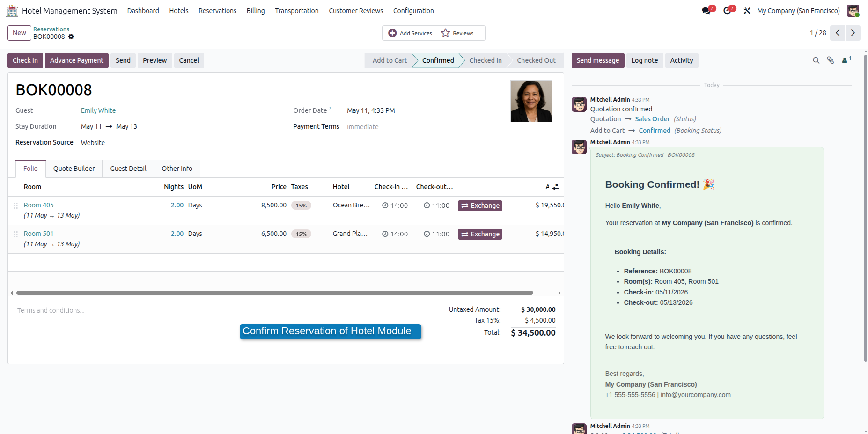This screenshot has width=868, height=434.
Task: Select the Confirmed status stage
Action: click(x=438, y=60)
